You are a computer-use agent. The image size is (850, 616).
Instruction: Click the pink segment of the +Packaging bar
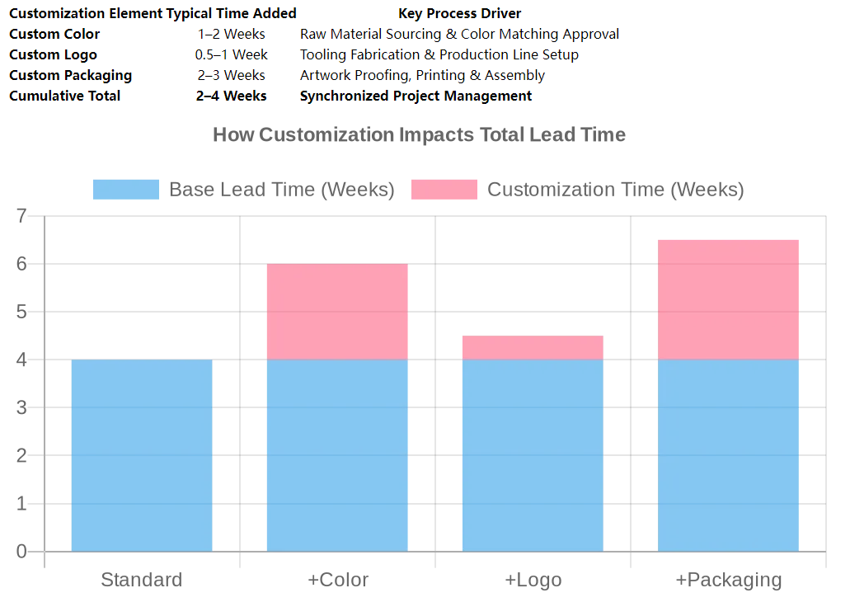[728, 299]
